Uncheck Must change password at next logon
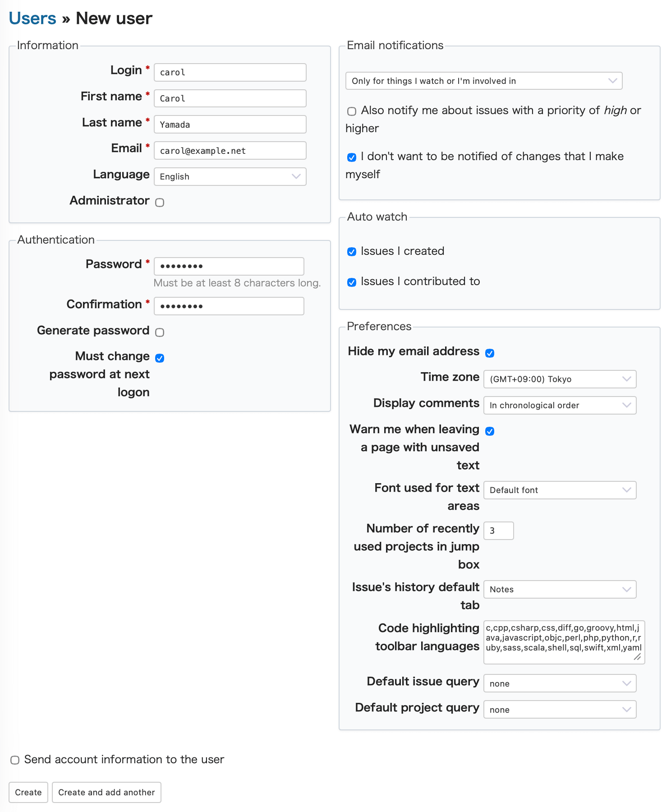The image size is (671, 812). click(x=160, y=357)
